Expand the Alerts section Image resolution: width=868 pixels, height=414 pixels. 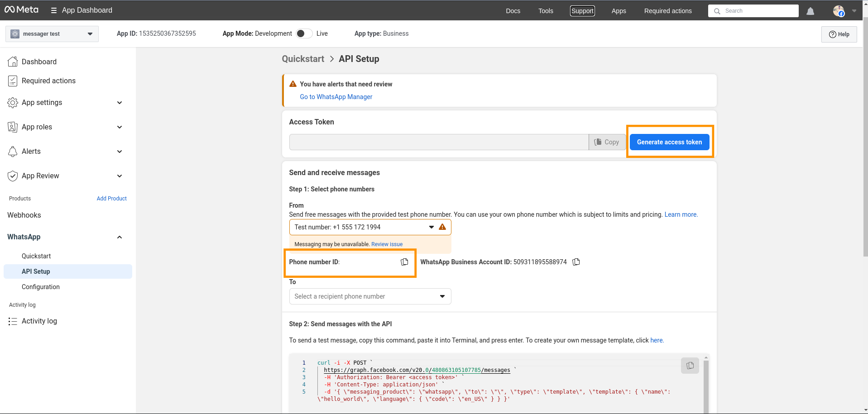pos(120,152)
